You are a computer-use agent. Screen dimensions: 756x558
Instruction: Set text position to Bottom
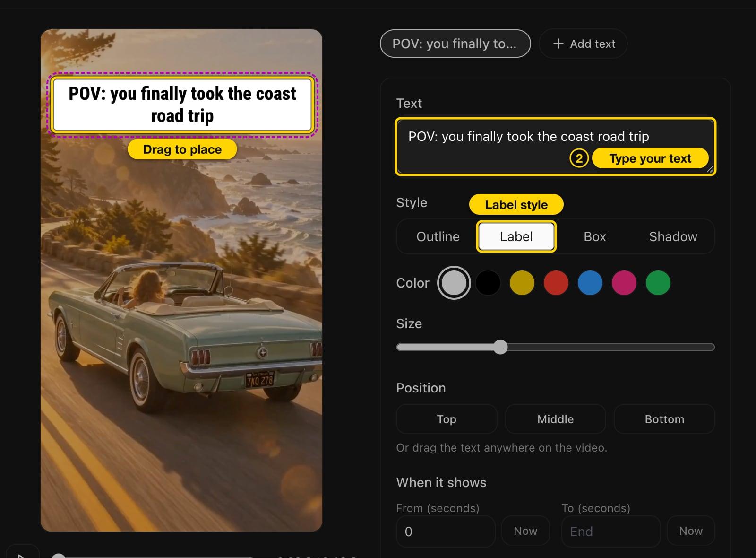click(x=664, y=419)
